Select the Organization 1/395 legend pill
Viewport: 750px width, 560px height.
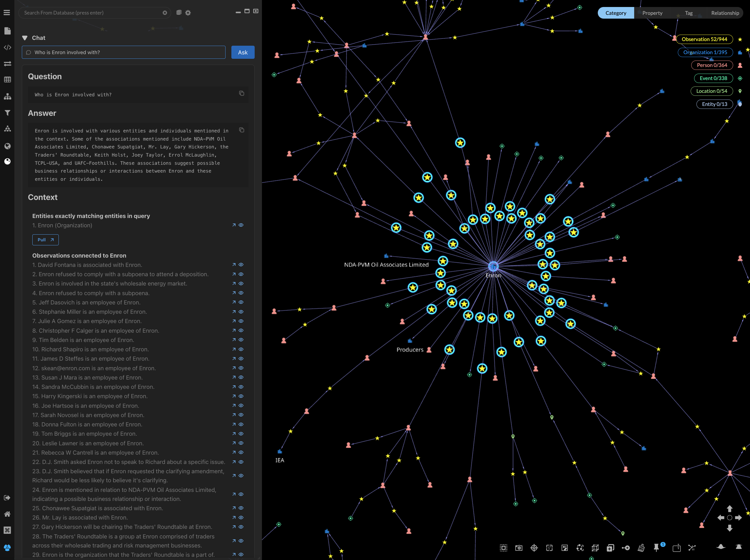tap(705, 52)
